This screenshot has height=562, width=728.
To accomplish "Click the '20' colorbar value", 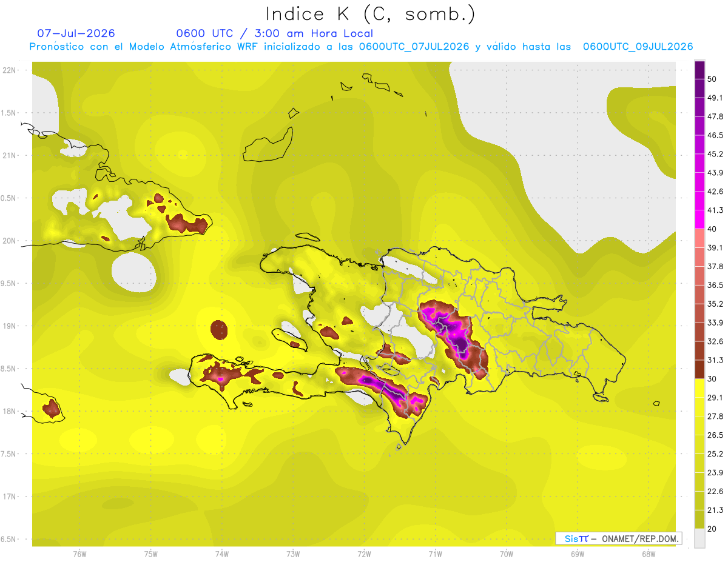I will click(x=712, y=529).
